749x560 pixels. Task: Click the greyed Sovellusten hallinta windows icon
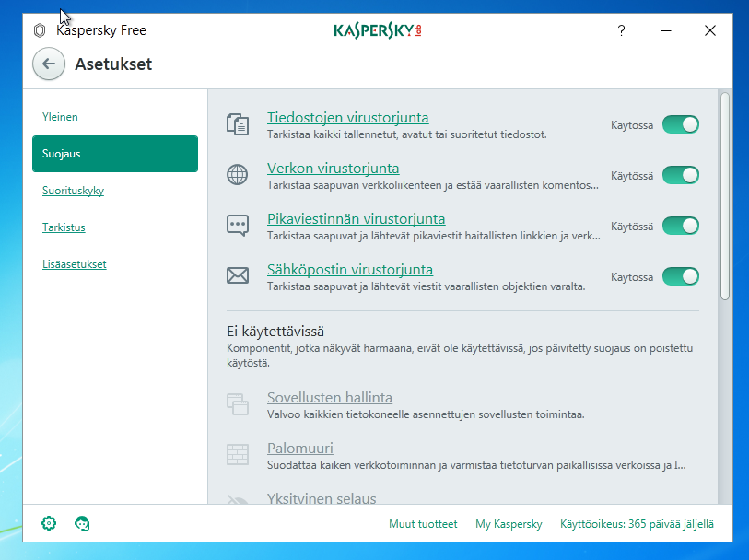tap(238, 404)
